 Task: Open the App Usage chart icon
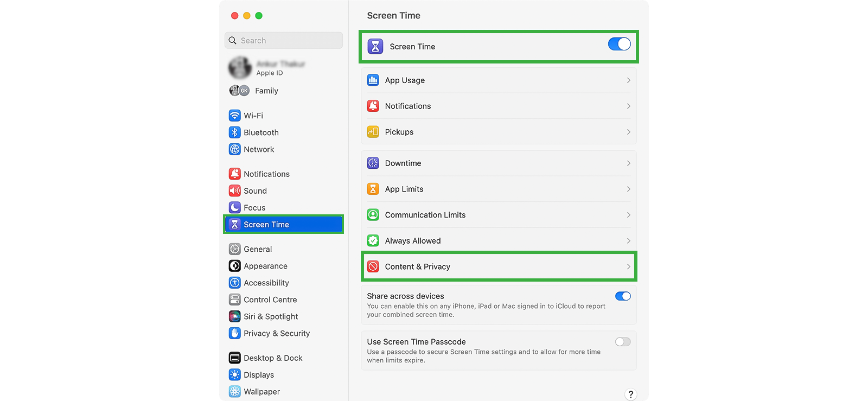[373, 80]
